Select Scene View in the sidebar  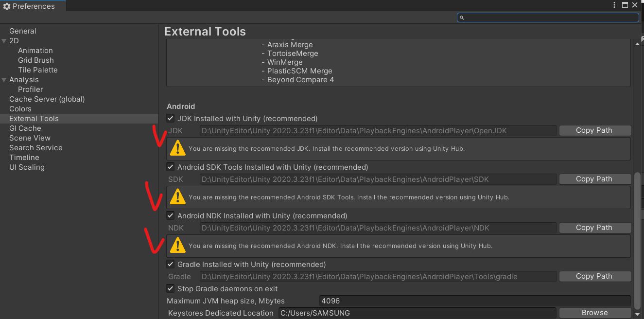point(30,138)
